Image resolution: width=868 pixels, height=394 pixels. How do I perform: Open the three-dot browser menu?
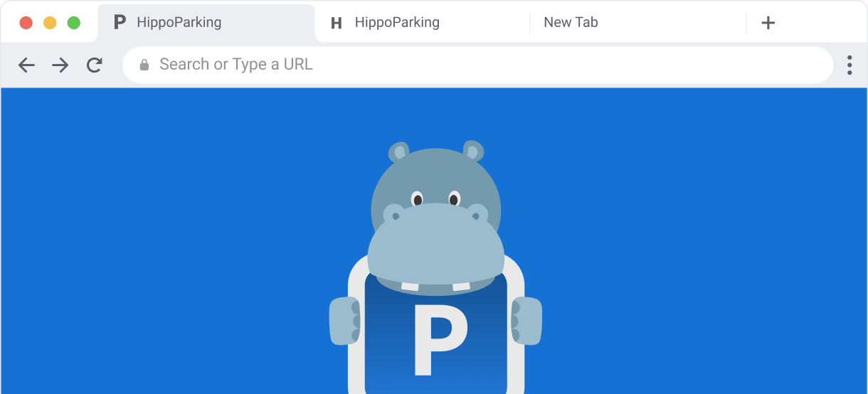coord(849,65)
